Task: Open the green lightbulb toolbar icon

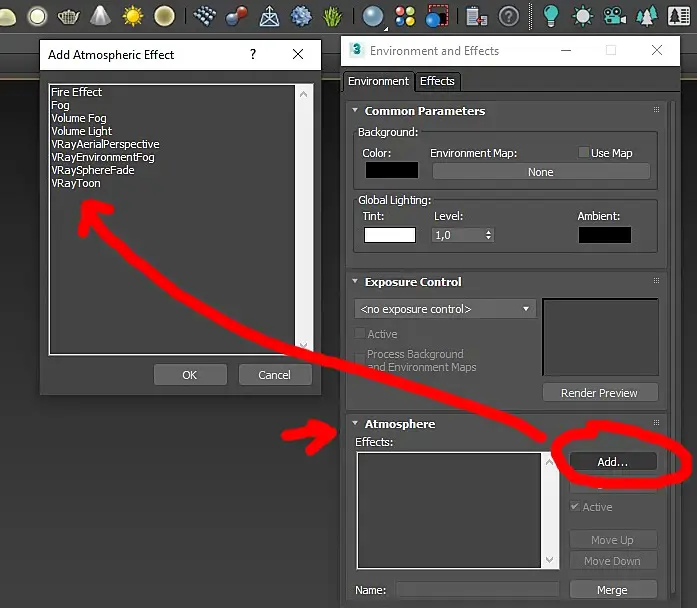Action: (x=550, y=16)
